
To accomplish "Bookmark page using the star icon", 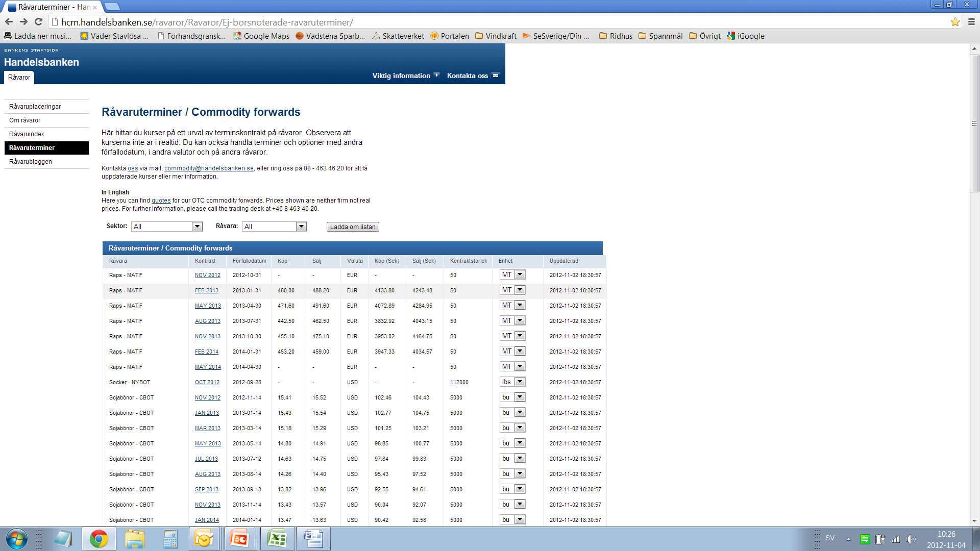I will coord(955,22).
